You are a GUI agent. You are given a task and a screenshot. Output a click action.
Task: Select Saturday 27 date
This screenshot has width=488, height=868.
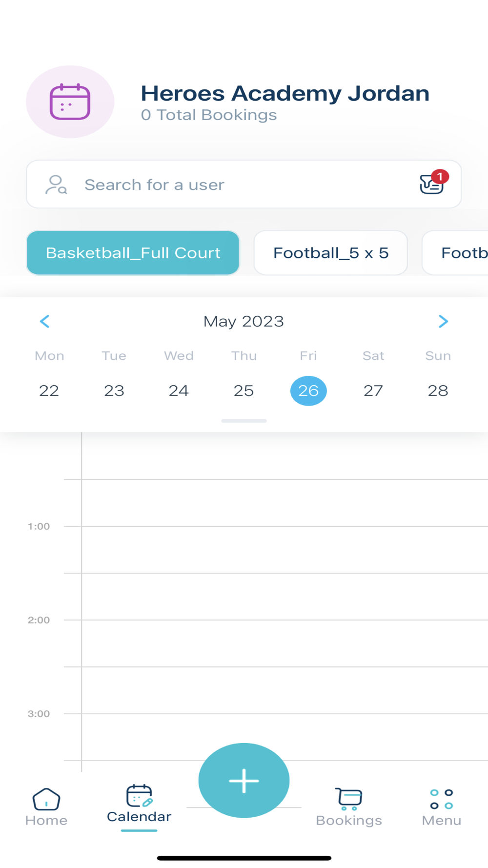tap(373, 391)
